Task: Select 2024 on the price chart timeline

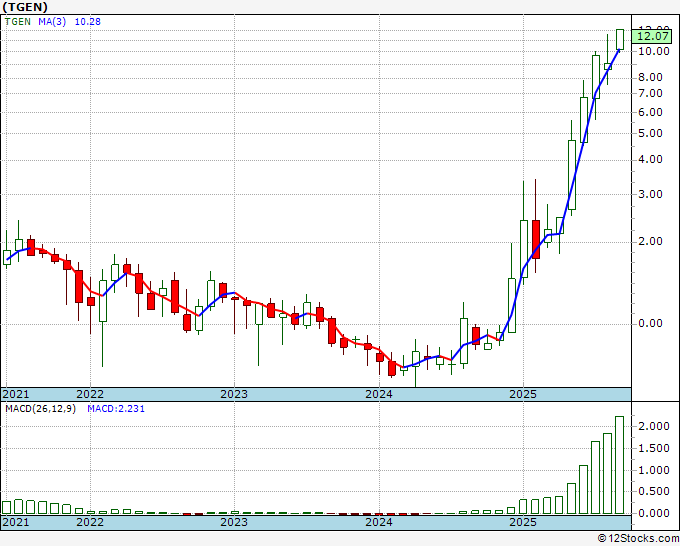Action: pos(378,394)
